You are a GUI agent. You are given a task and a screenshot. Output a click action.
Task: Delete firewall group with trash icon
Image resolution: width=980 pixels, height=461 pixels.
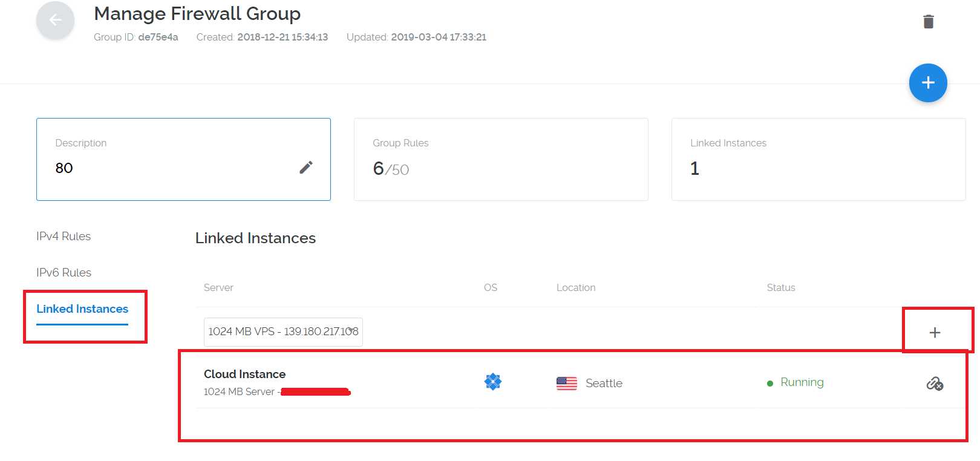pos(929,22)
